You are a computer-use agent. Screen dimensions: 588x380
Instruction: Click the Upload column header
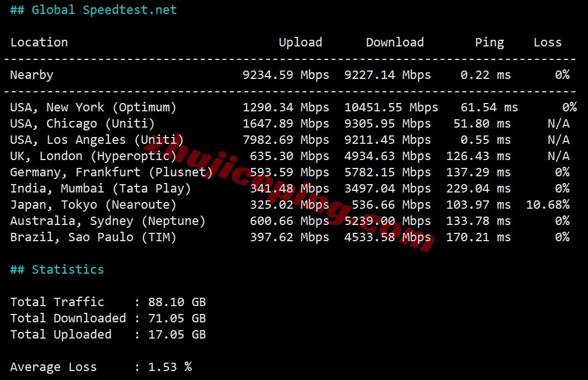(x=300, y=43)
